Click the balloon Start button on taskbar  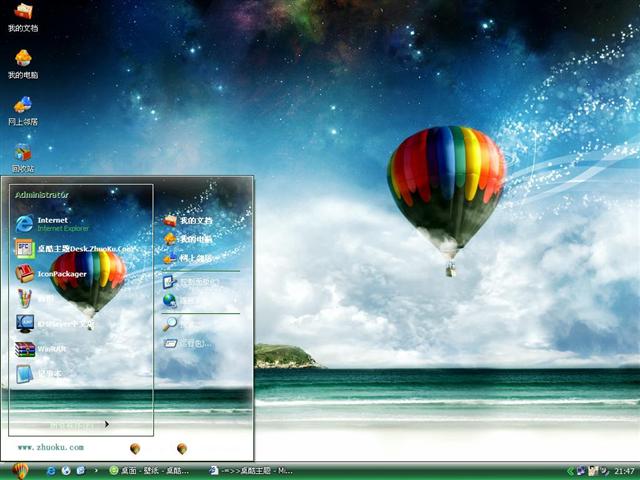pyautogui.click(x=20, y=471)
